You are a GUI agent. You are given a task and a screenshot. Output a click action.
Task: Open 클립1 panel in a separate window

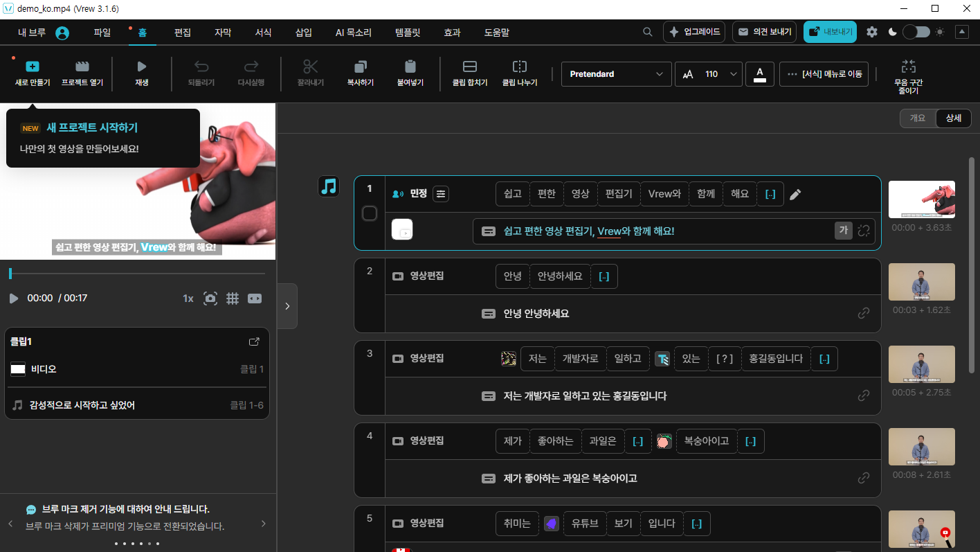[254, 341]
